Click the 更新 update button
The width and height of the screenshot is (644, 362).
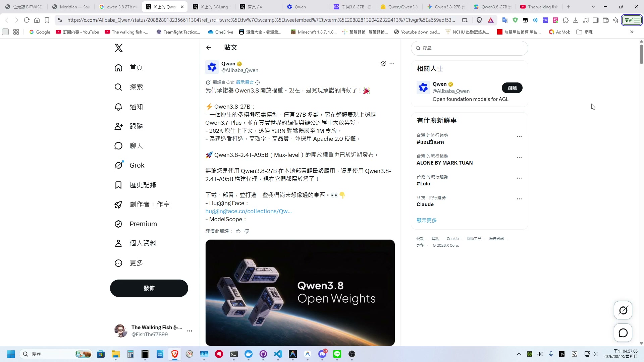(x=632, y=20)
